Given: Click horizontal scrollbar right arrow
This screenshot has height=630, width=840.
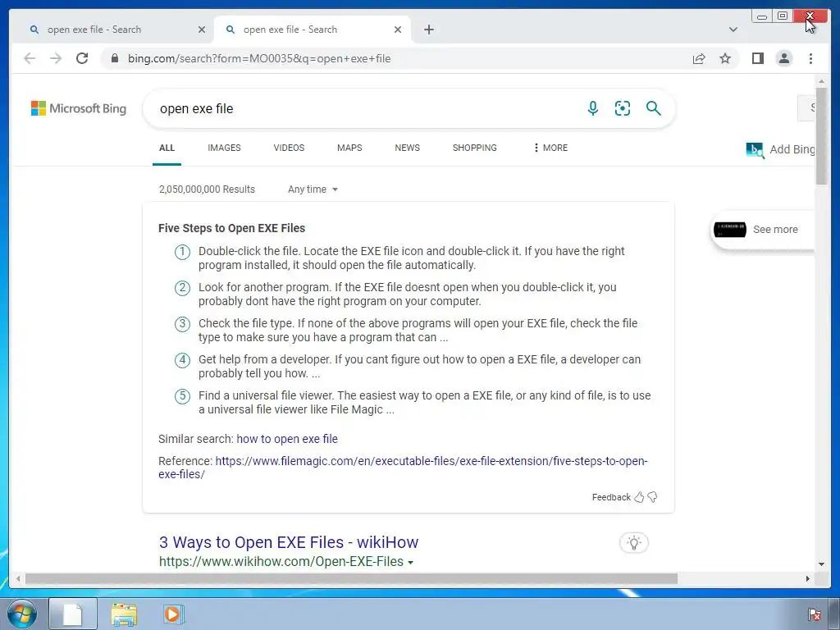Looking at the screenshot, I should tap(808, 578).
